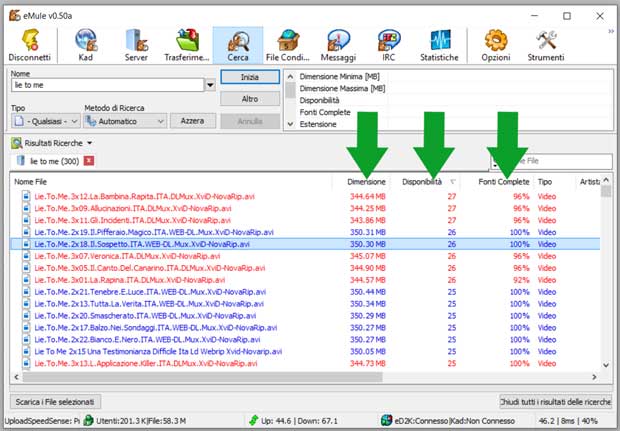
Task: Select the Estensione filter row
Action: (x=455, y=124)
